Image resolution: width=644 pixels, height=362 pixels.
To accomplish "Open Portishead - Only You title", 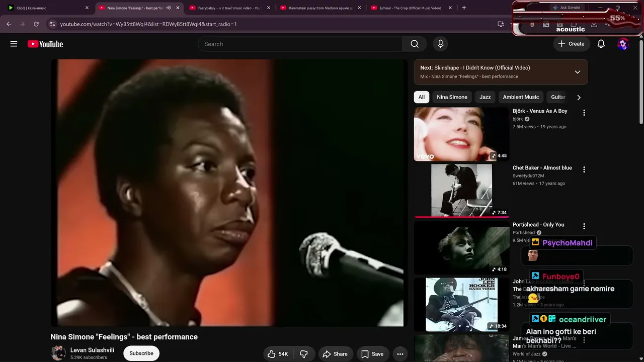I will 538,225.
